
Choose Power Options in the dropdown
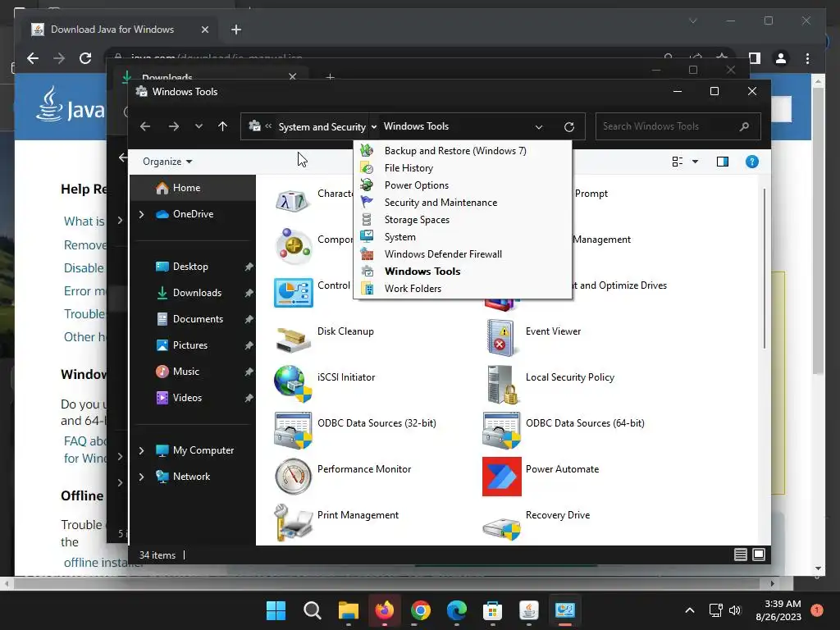pyautogui.click(x=463, y=185)
